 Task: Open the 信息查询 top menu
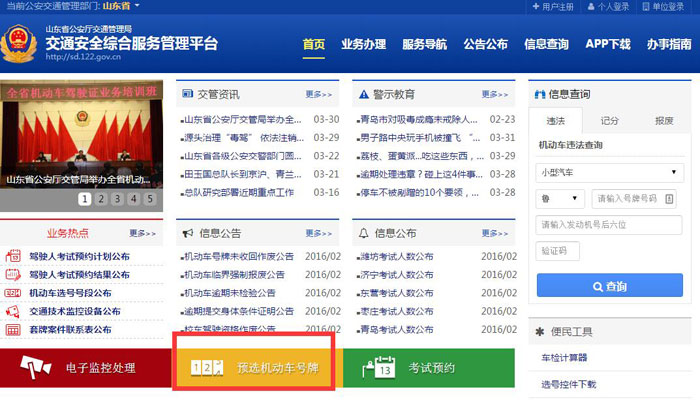546,44
